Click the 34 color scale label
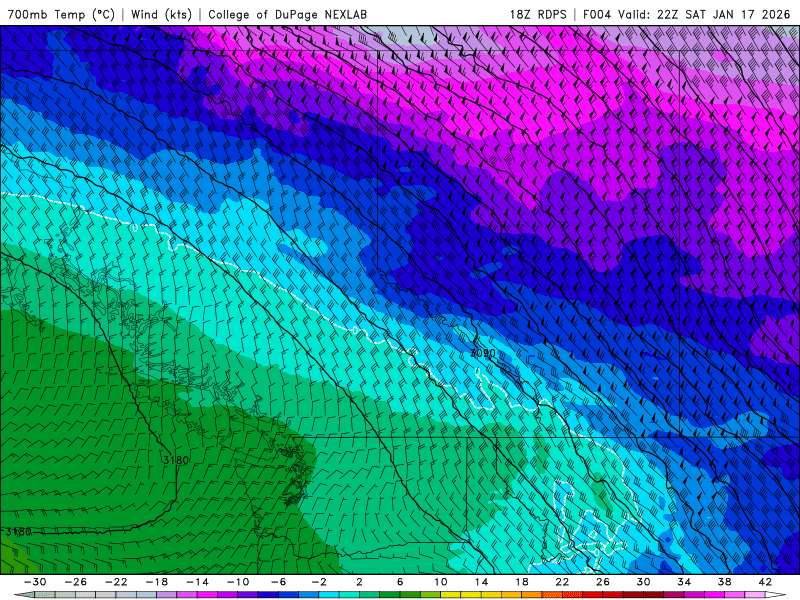 pos(684,582)
